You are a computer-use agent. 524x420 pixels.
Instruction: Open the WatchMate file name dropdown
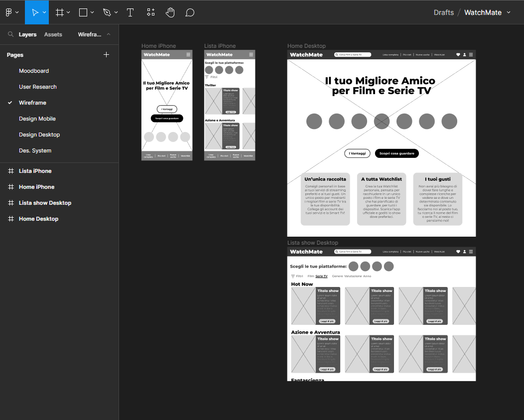(x=509, y=12)
